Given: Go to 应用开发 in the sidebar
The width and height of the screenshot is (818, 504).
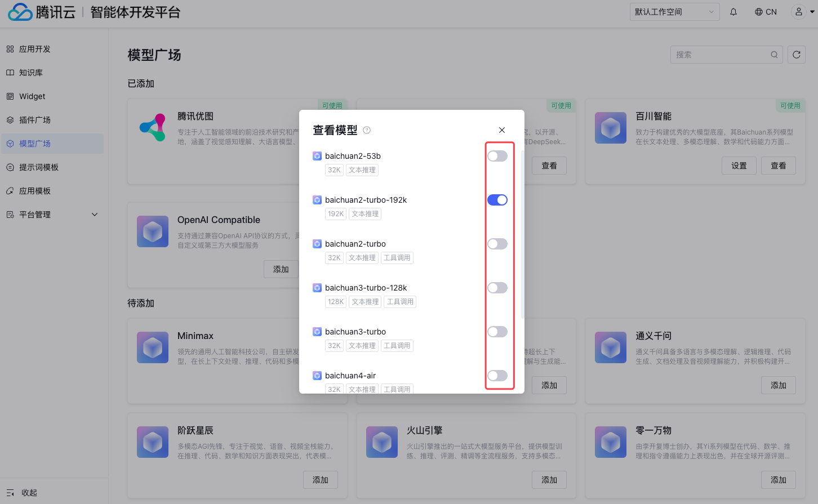Looking at the screenshot, I should point(52,49).
